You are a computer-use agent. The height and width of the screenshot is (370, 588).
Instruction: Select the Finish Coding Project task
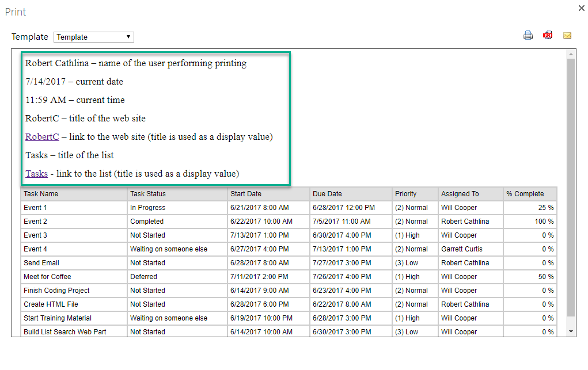point(56,291)
